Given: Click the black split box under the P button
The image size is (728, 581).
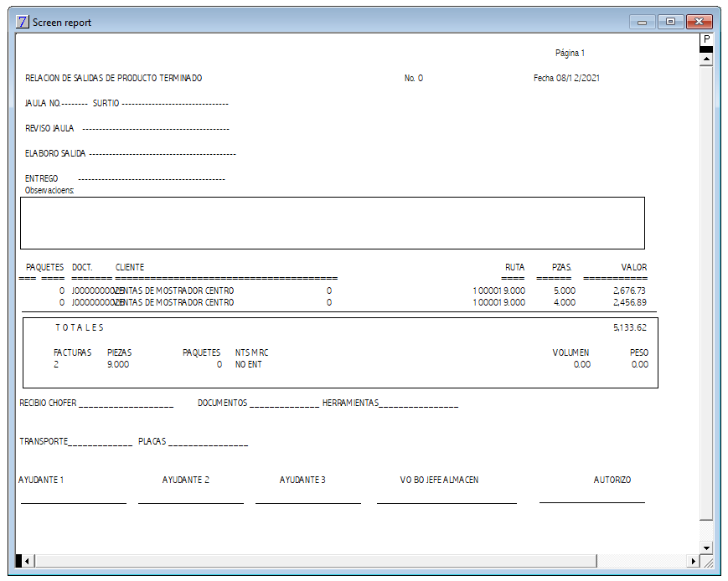Looking at the screenshot, I should tap(706, 49).
